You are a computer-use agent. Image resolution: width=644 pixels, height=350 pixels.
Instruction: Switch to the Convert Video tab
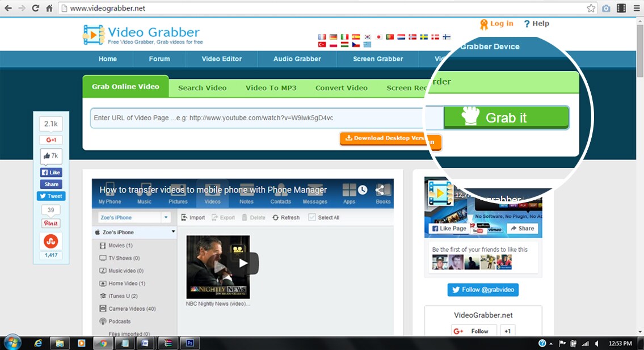click(x=342, y=88)
